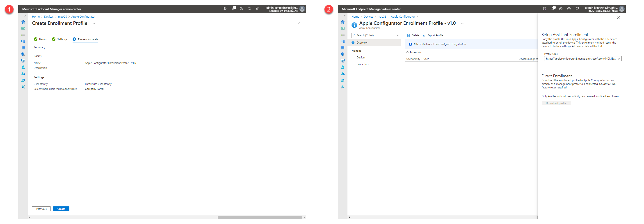The width and height of the screenshot is (644, 224).
Task: Open Dashboard icon in Create Enrollment Profile window sidebar
Action: [23, 28]
